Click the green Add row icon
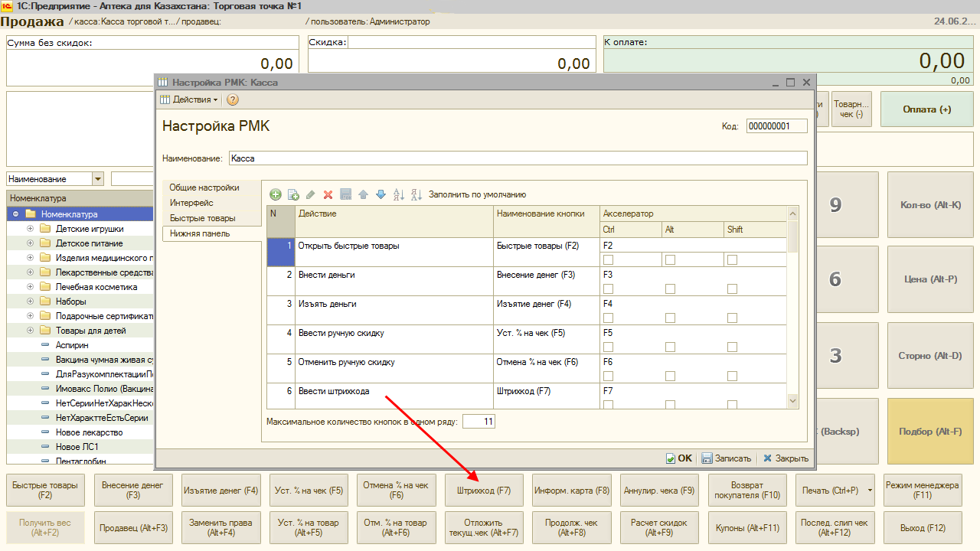Image resolution: width=980 pixels, height=551 pixels. tap(276, 195)
